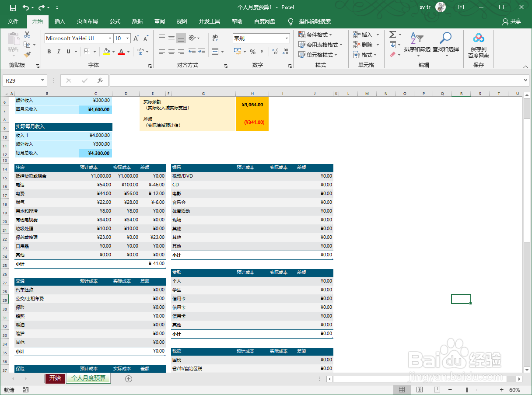The width and height of the screenshot is (532, 395).
Task: Apply percent style number format
Action: coord(253,52)
